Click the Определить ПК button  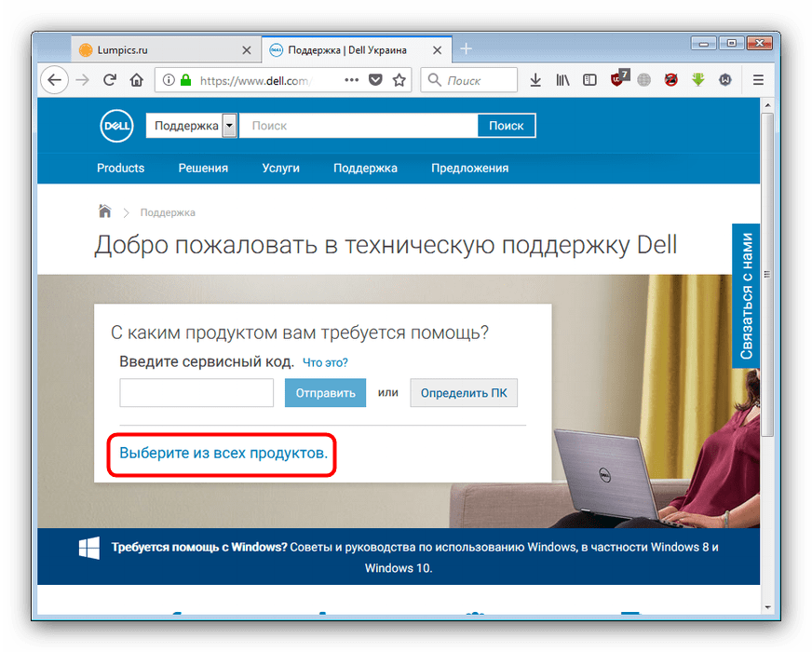click(x=464, y=393)
